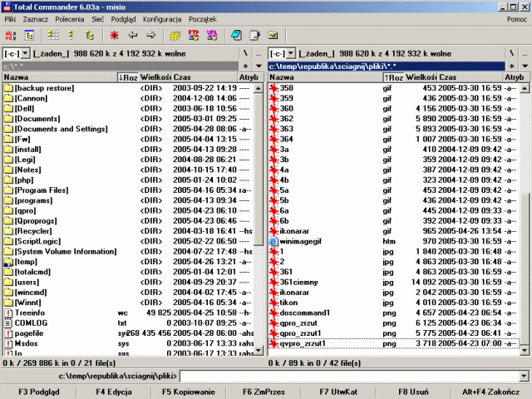Open the Sieć menu
Image resolution: width=532 pixels, height=399 pixels.
click(x=98, y=19)
